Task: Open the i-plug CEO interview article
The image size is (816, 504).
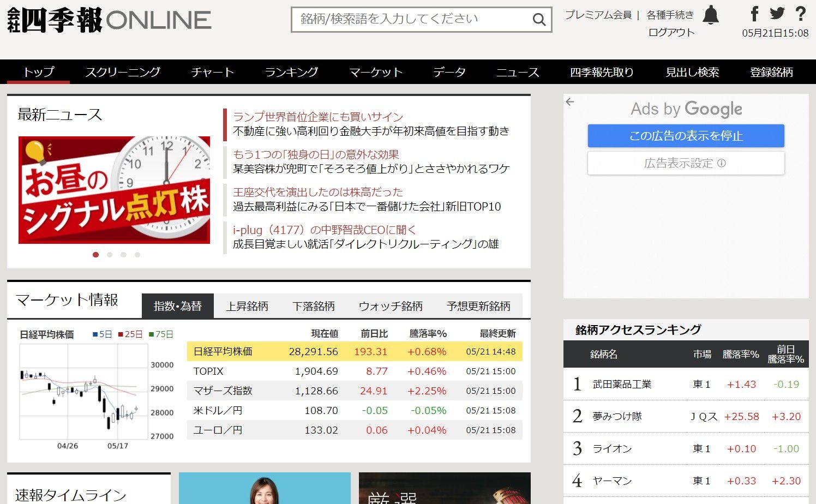Action: (324, 230)
